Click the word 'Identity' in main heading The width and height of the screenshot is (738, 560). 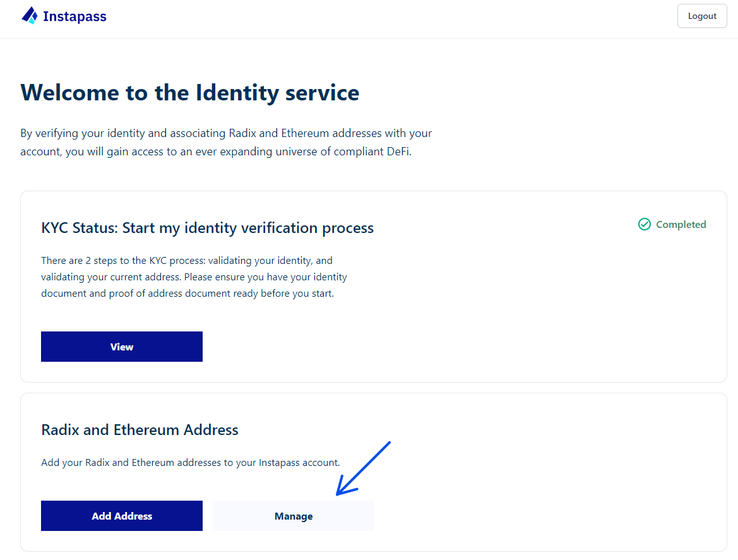(x=237, y=93)
